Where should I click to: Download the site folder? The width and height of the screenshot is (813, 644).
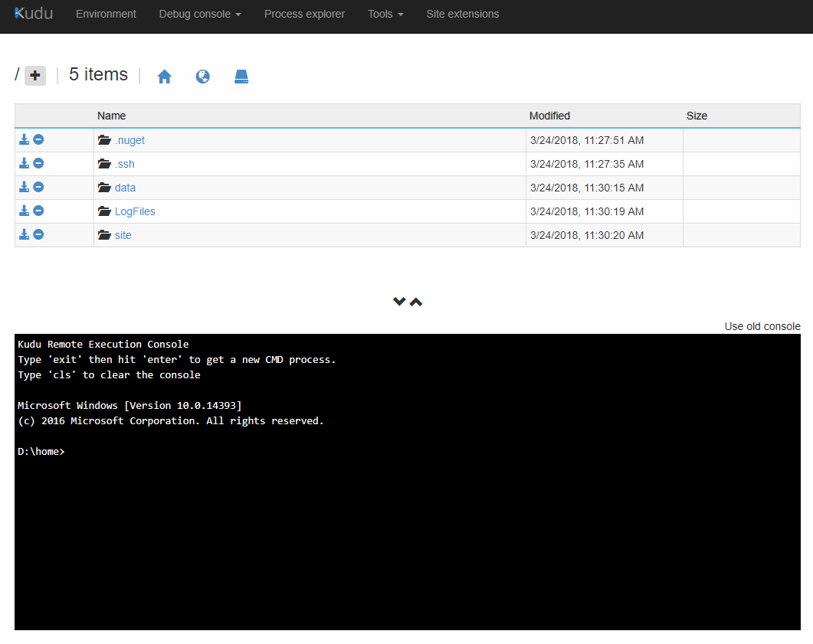(x=24, y=234)
